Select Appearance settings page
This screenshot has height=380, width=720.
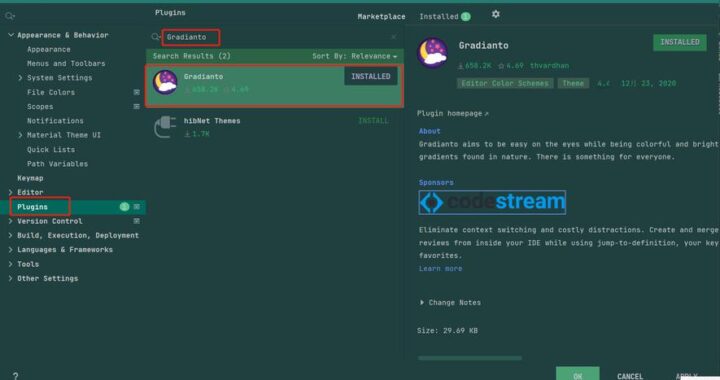[x=49, y=50]
